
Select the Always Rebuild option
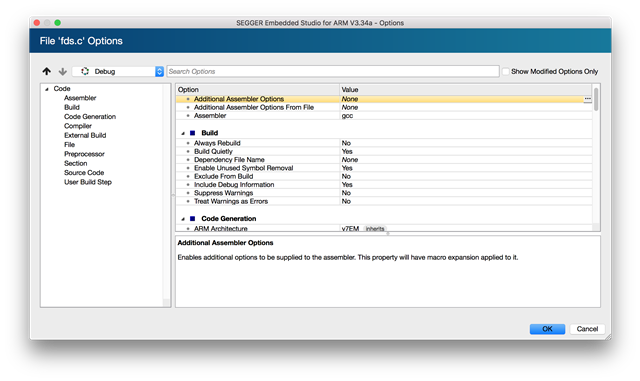point(384,143)
